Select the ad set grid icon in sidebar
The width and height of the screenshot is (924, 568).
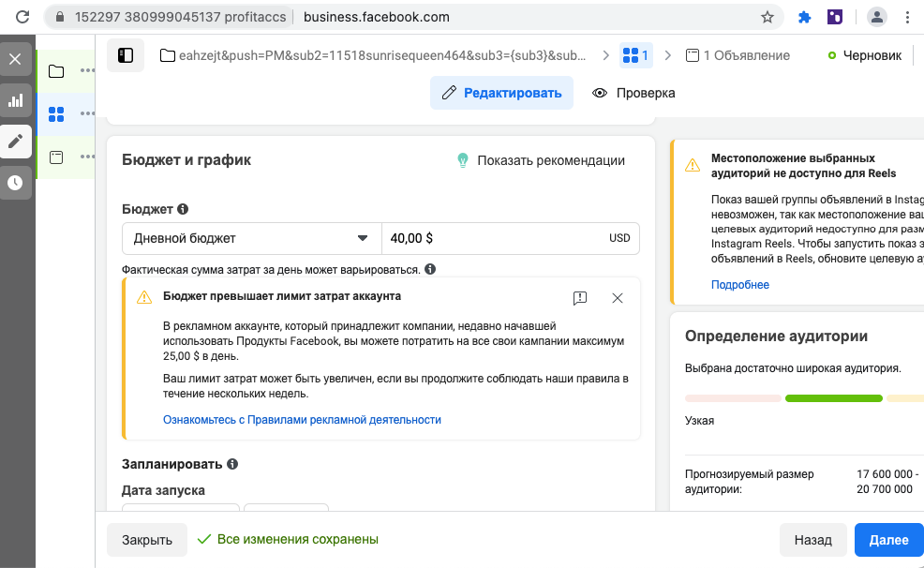[x=56, y=114]
